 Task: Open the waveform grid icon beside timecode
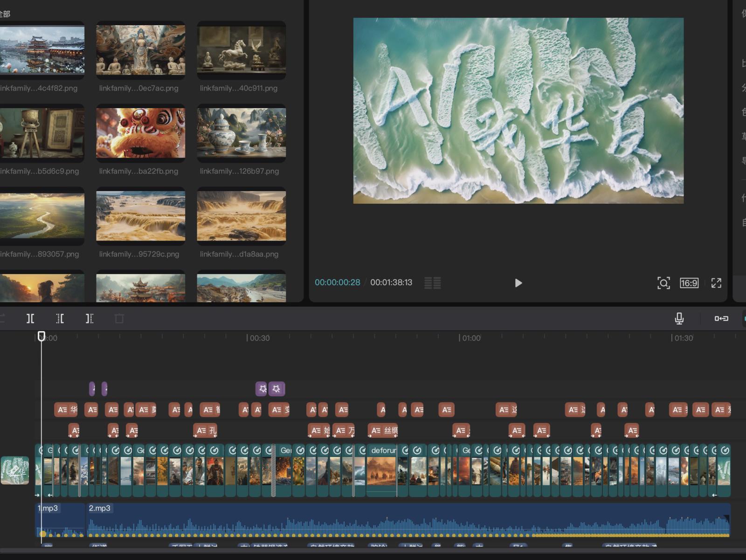coord(432,283)
